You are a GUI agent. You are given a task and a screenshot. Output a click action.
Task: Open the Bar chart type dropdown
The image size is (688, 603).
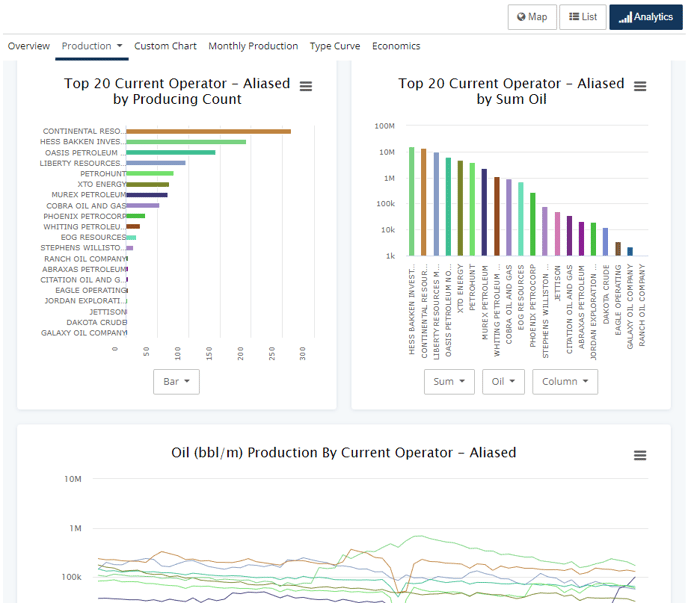coord(176,382)
